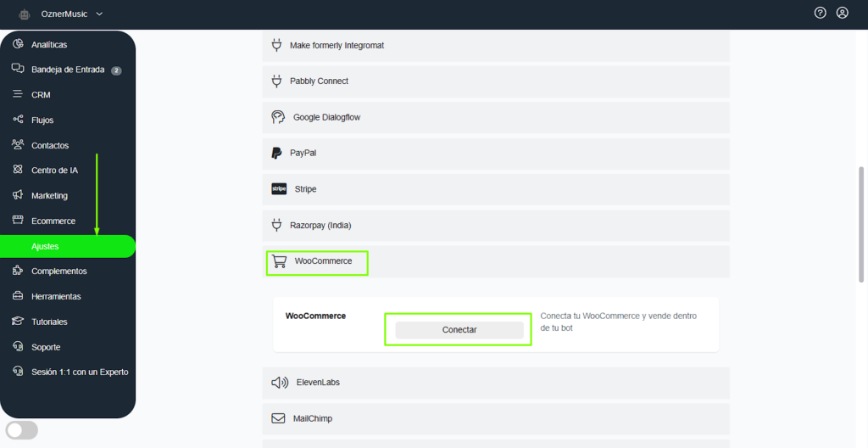This screenshot has width=868, height=448.
Task: Click the help question mark icon
Action: click(820, 13)
